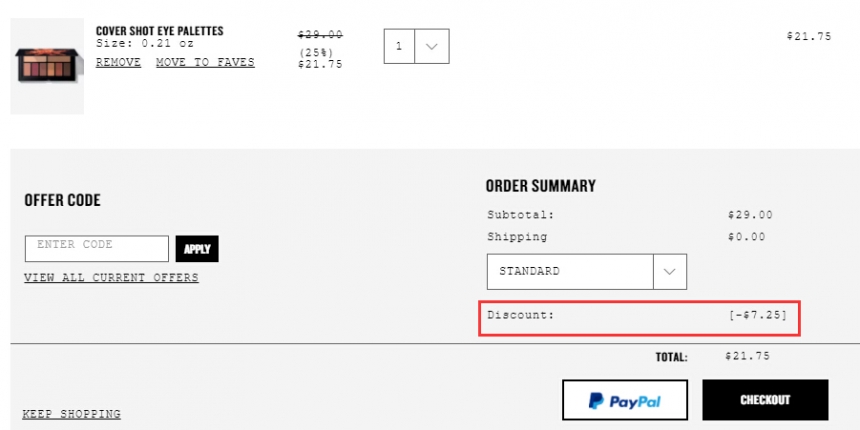Click the Subtotal amount $29.00
Screen dimensions: 860x430
click(750, 215)
